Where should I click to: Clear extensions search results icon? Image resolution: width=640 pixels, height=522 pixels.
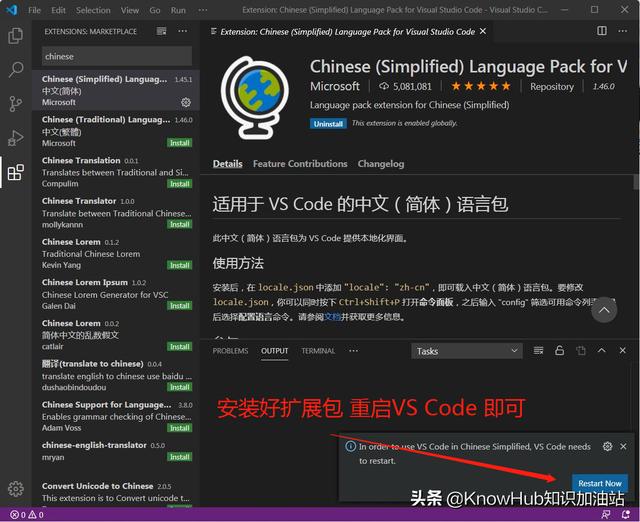pos(162,31)
